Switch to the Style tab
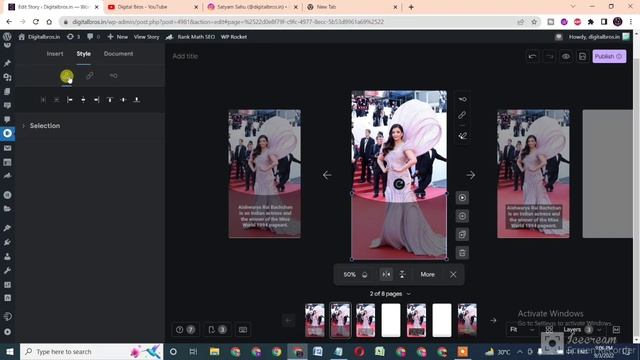 click(84, 53)
